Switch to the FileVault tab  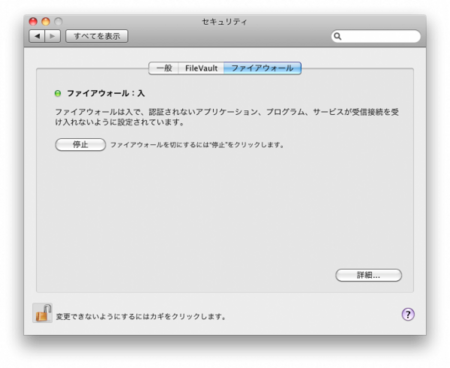(x=201, y=68)
